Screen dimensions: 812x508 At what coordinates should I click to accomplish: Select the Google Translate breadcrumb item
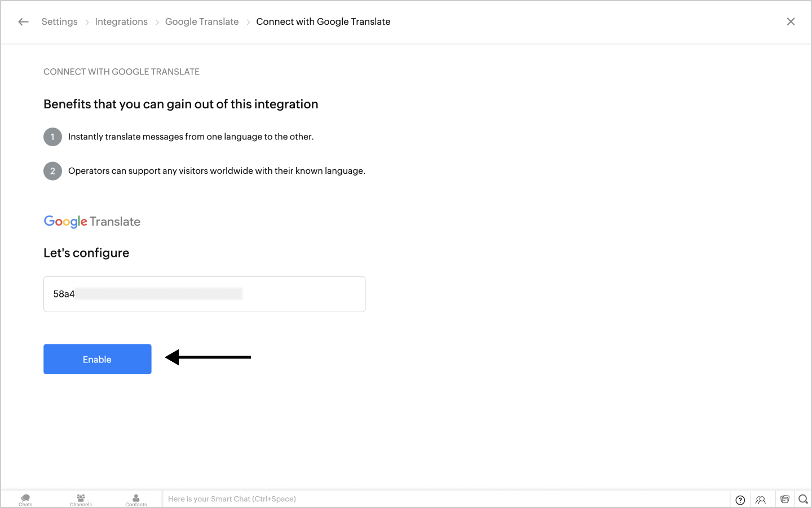pyautogui.click(x=202, y=22)
